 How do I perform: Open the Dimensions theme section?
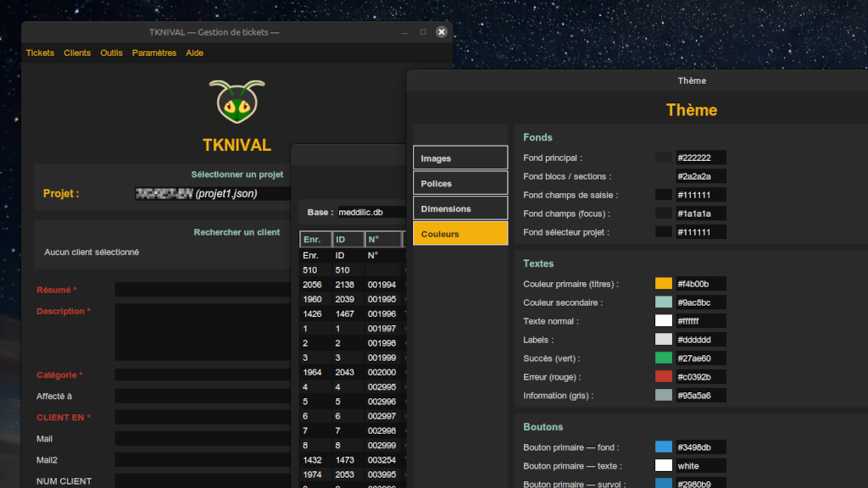460,208
